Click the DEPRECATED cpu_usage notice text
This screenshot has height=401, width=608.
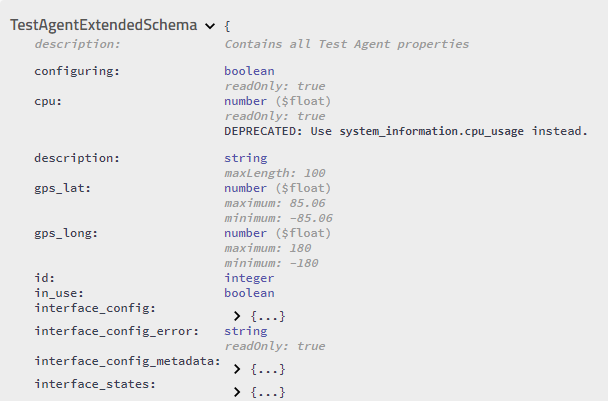point(405,131)
